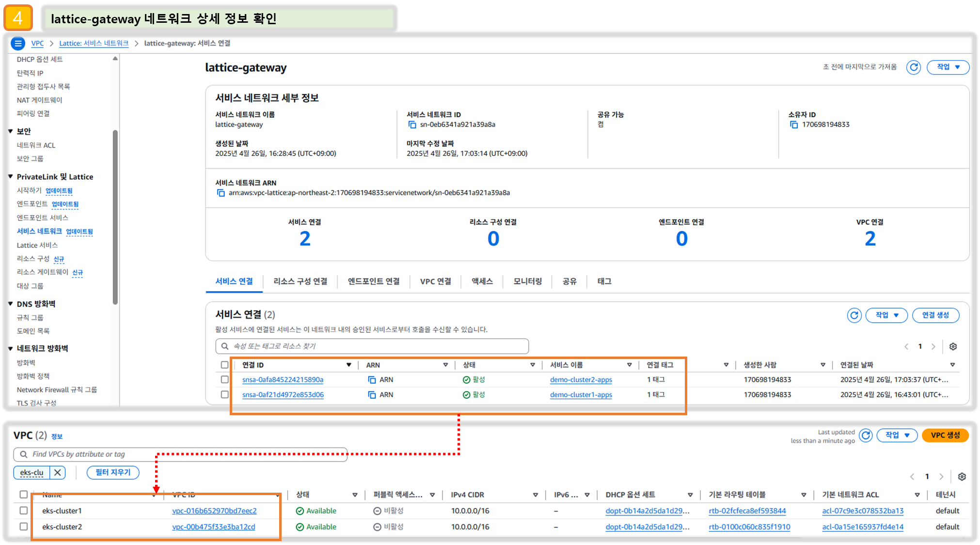Refresh the 서비스 연결 table
Image resolution: width=980 pixels, height=545 pixels.
854,315
